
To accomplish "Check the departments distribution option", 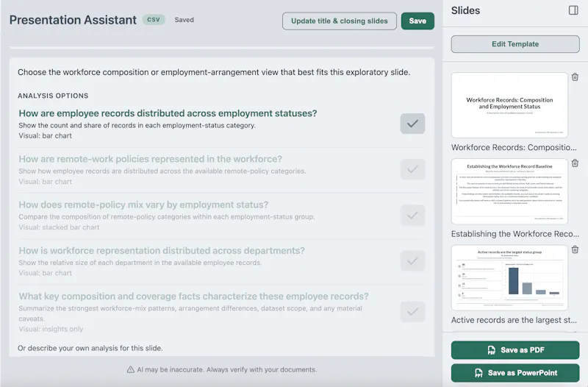I will pyautogui.click(x=412, y=261).
